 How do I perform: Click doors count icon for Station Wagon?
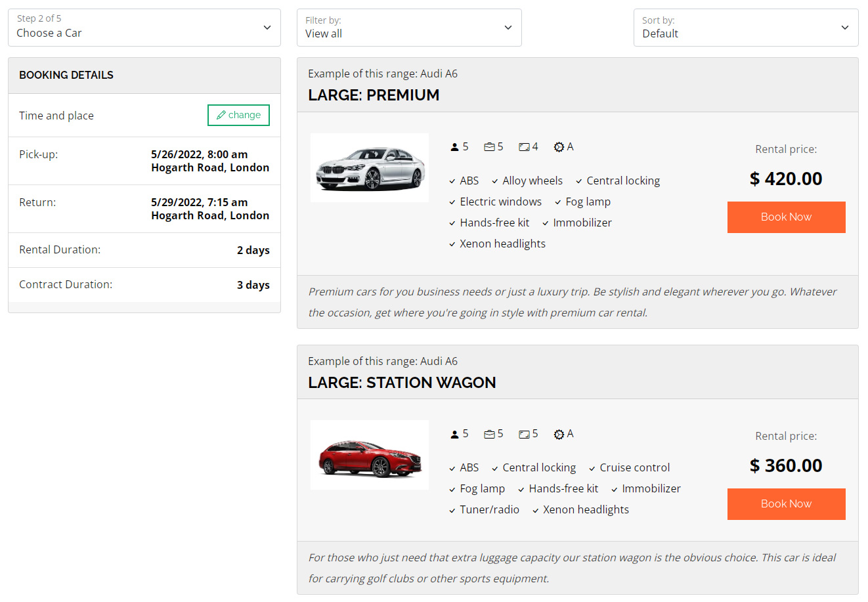524,434
